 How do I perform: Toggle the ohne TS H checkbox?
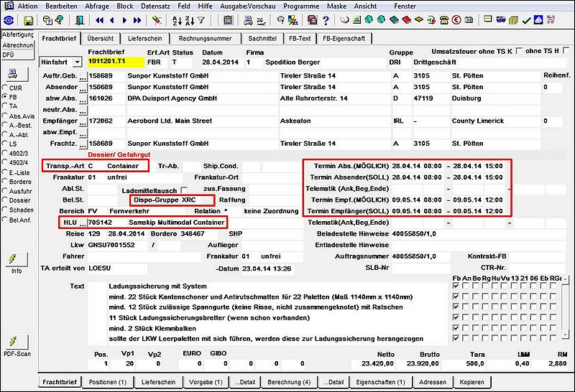pyautogui.click(x=566, y=50)
